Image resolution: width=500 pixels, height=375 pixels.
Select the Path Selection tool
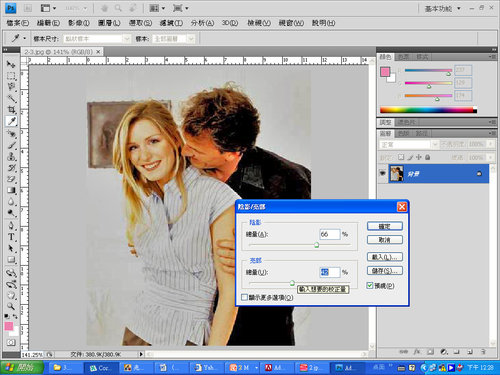click(11, 248)
